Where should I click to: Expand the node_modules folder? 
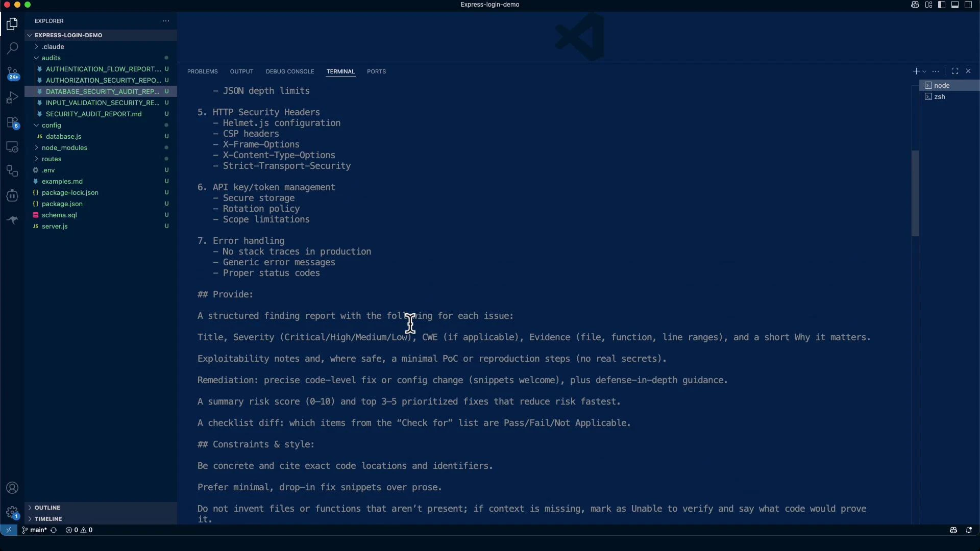pyautogui.click(x=101, y=147)
